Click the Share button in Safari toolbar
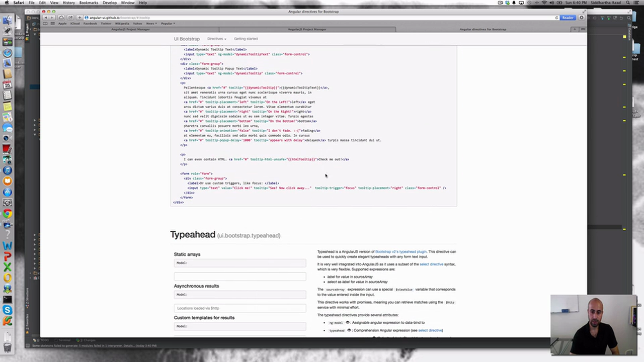 click(69, 18)
